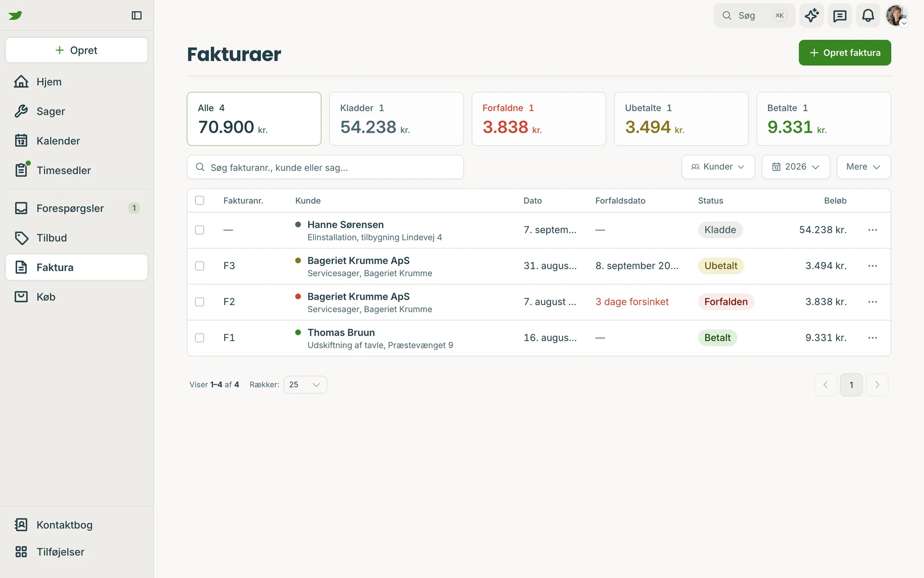Open the three-dot menu for invoice F2
This screenshot has width=924, height=578.
click(x=872, y=301)
